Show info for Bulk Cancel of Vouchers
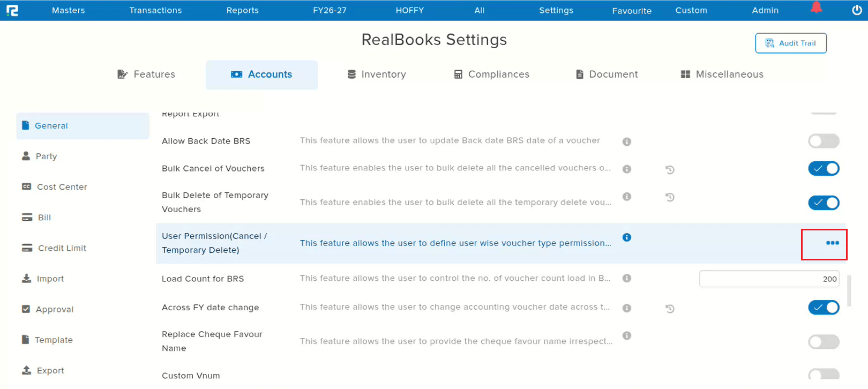The image size is (868, 389). coord(626,169)
